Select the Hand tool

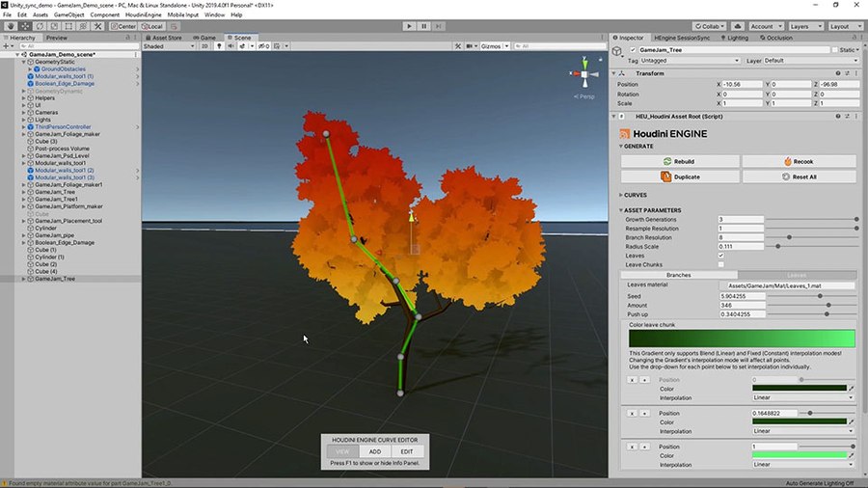[x=11, y=26]
